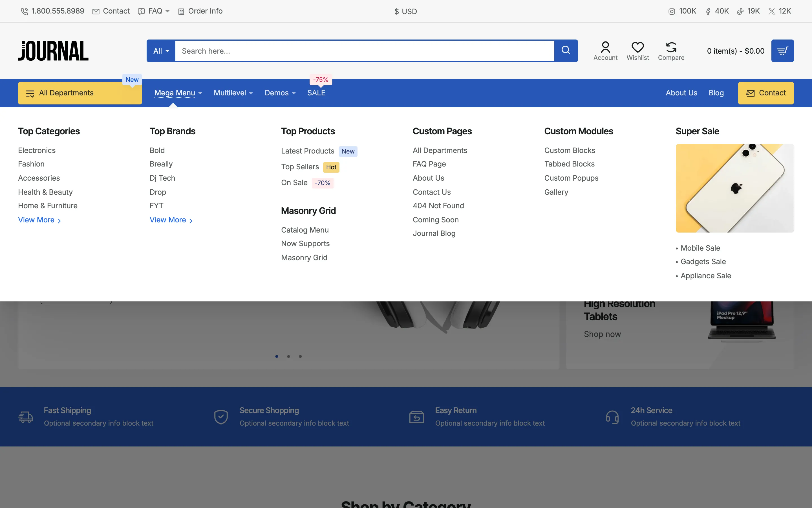The height and width of the screenshot is (508, 812).
Task: Click the phone icon beside 1.800.555.8989
Action: click(24, 11)
